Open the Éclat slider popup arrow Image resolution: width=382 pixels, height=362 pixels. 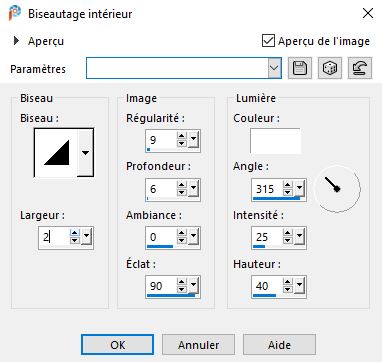(194, 286)
